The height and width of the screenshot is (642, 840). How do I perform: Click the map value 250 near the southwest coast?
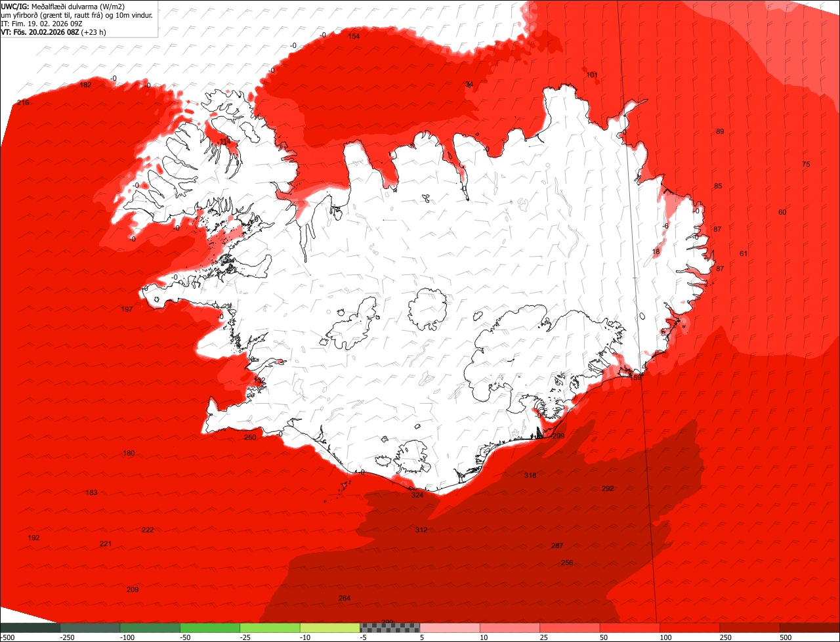250,438
